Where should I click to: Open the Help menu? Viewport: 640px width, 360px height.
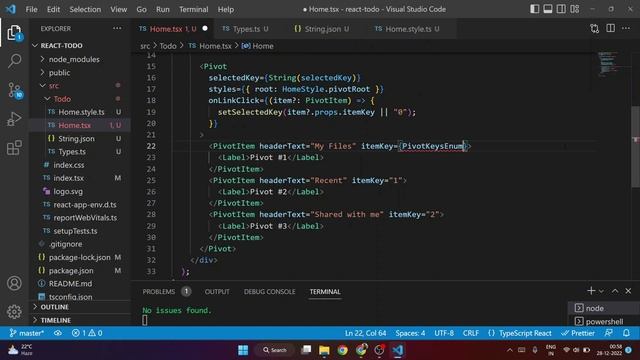tap(226, 9)
